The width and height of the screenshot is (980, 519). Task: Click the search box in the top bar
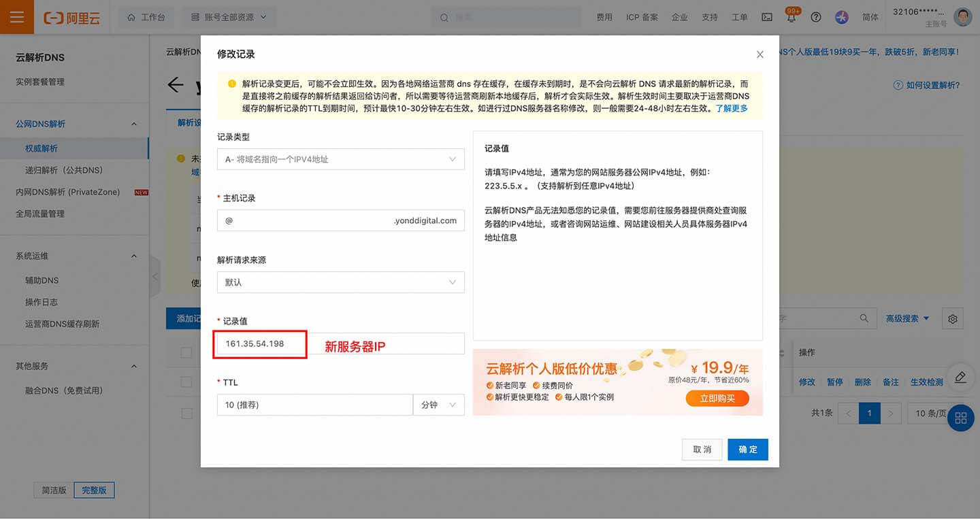[506, 18]
